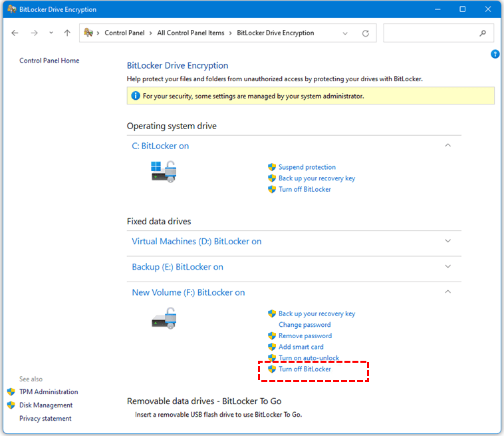Open TPM Administration link
Screen dimensions: 504x436
tap(49, 391)
